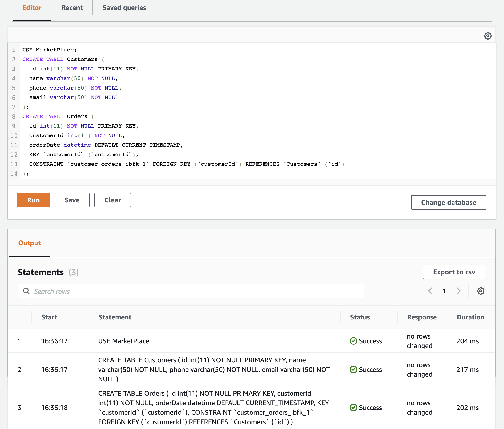Click the no rows changed response in row 2
The image size is (504, 429).
coord(420,369)
